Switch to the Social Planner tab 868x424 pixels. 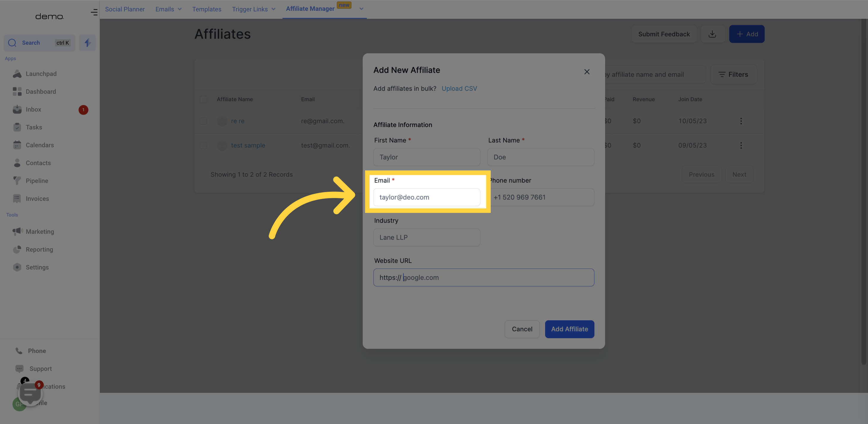click(125, 9)
